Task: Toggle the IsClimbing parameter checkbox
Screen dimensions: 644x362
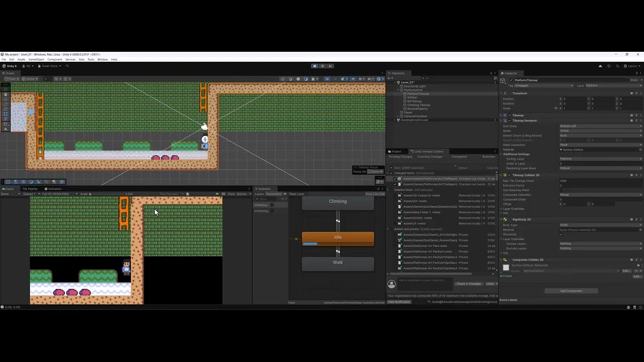Action: tap(272, 211)
